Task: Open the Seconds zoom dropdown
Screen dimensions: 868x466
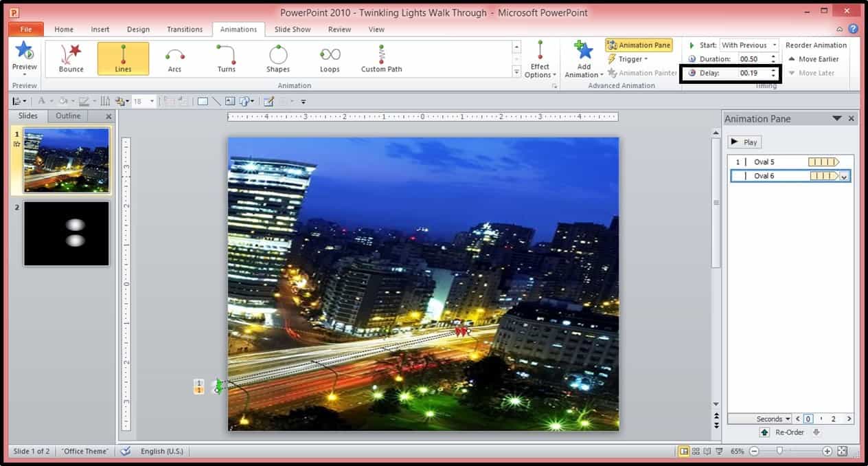Action: click(773, 419)
